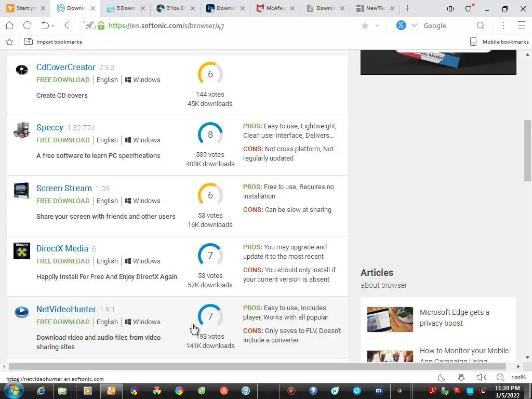Open Internet Explorer from the taskbar
This screenshot has height=399, width=532.
[41, 391]
